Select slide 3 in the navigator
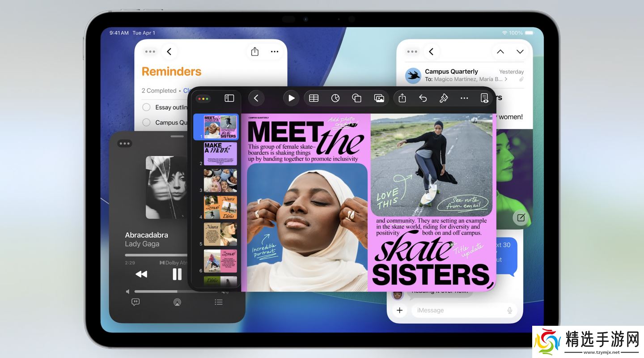The image size is (644, 358). coord(220,180)
